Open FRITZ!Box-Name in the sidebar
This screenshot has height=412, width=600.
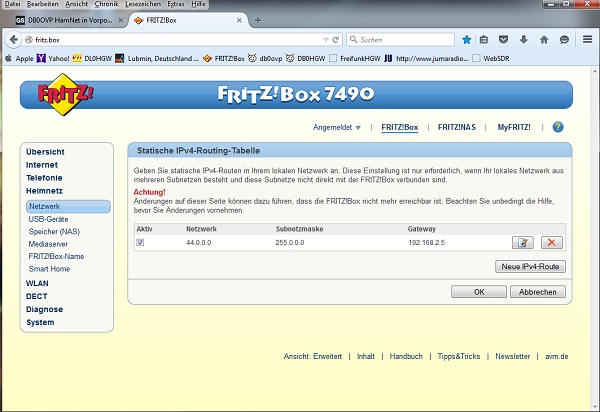tap(56, 256)
